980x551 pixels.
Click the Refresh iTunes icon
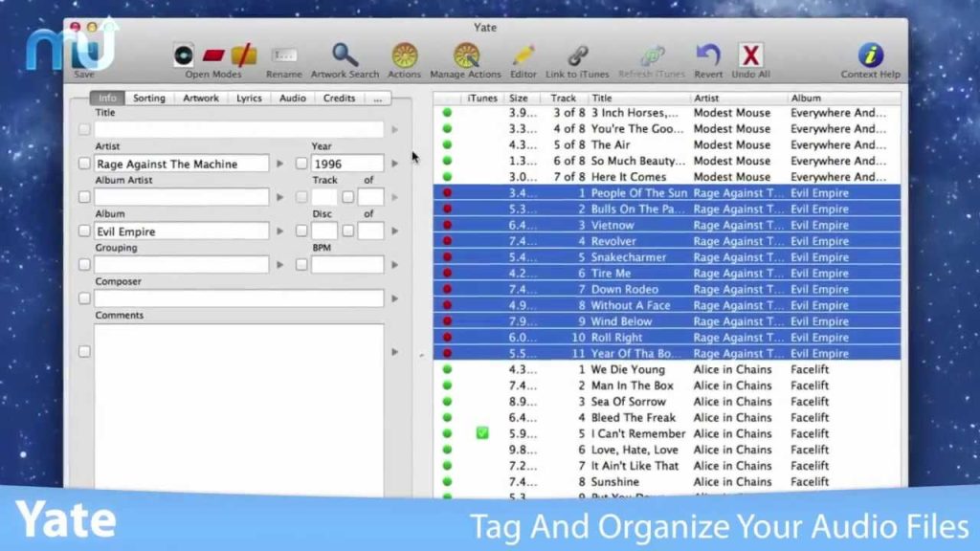tap(652, 55)
